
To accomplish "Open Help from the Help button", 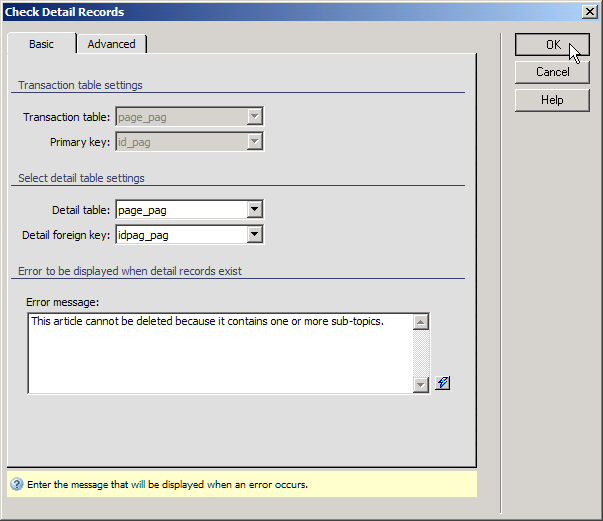I will 552,100.
